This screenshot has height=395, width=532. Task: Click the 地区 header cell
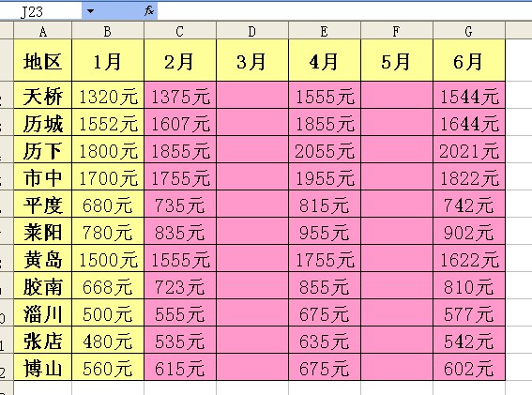tap(43, 60)
